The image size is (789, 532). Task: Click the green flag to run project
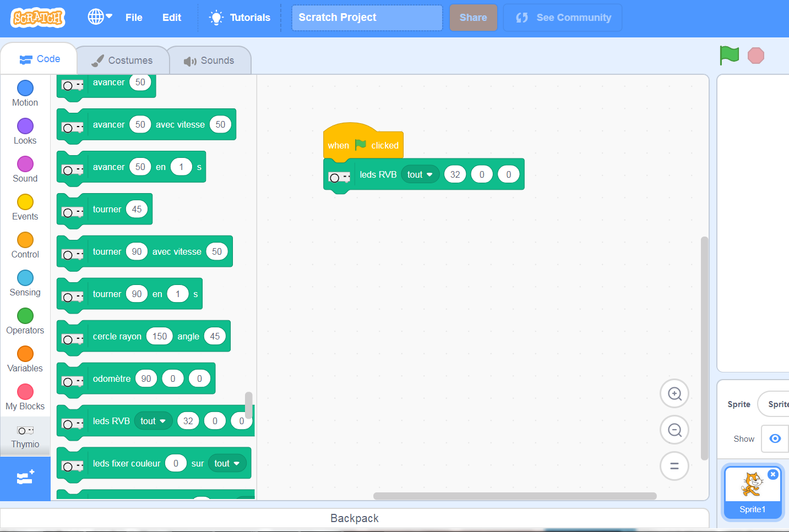729,55
